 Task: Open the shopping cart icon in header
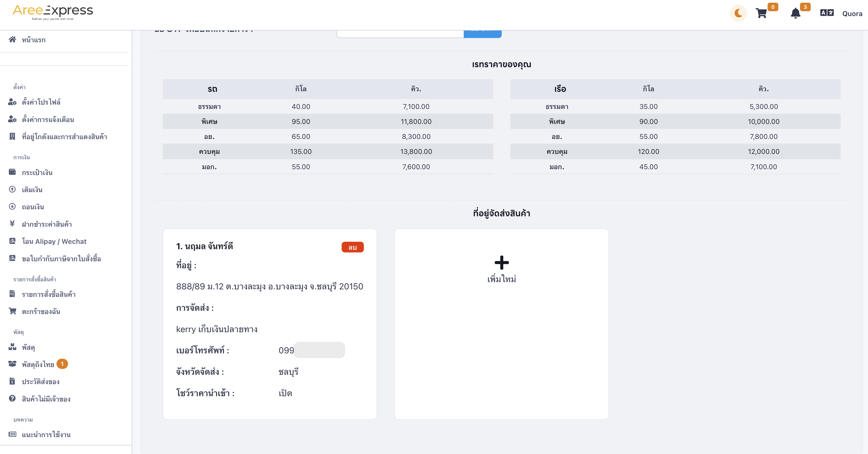[x=761, y=13]
